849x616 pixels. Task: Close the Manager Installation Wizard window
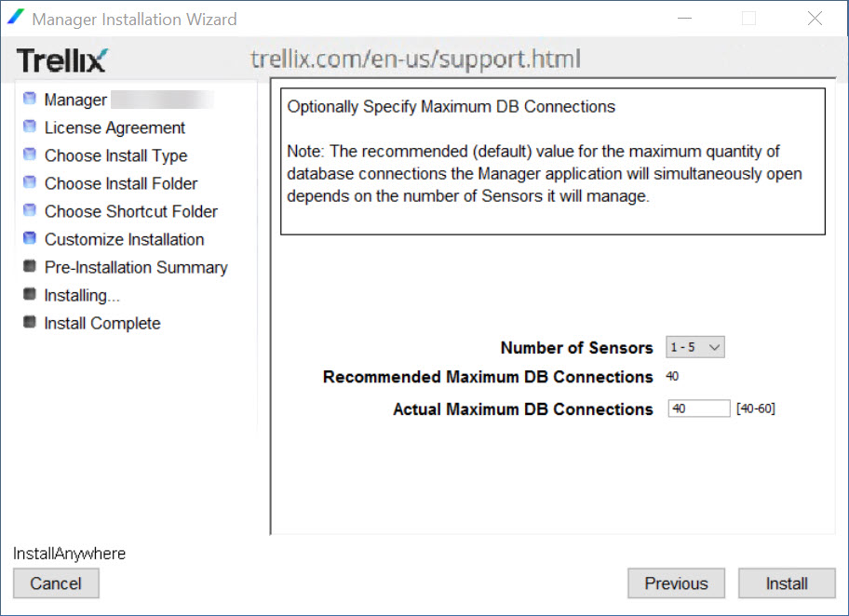click(x=815, y=19)
